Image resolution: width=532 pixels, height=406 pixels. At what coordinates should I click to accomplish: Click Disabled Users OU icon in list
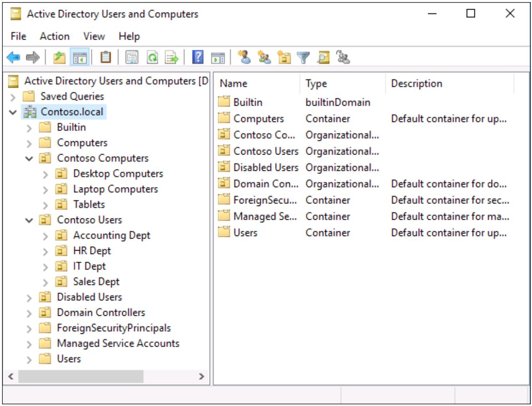[224, 167]
